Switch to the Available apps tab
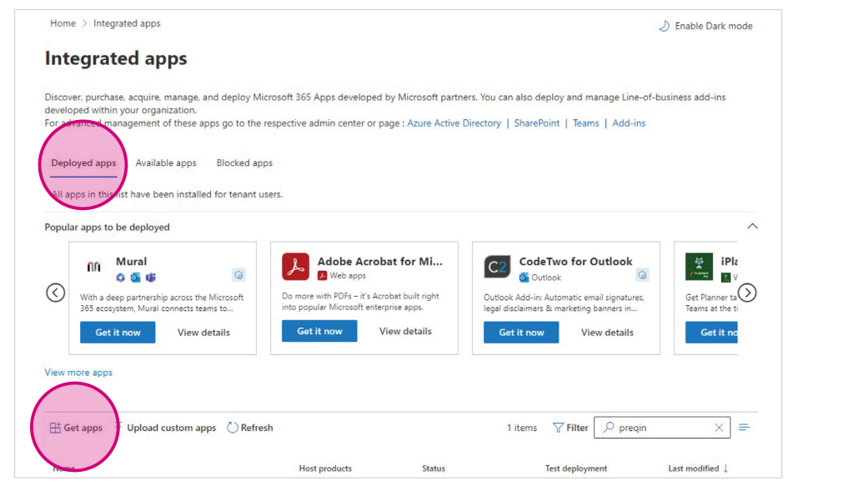This screenshot has width=868, height=496. [166, 163]
